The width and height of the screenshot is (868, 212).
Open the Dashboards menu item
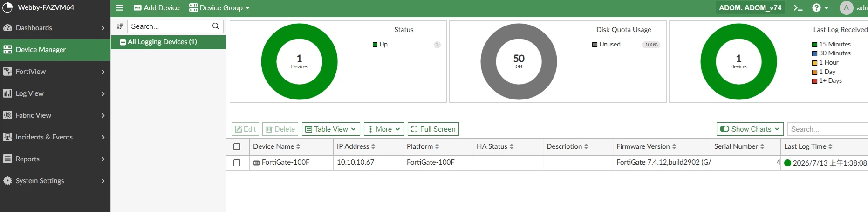(55, 28)
